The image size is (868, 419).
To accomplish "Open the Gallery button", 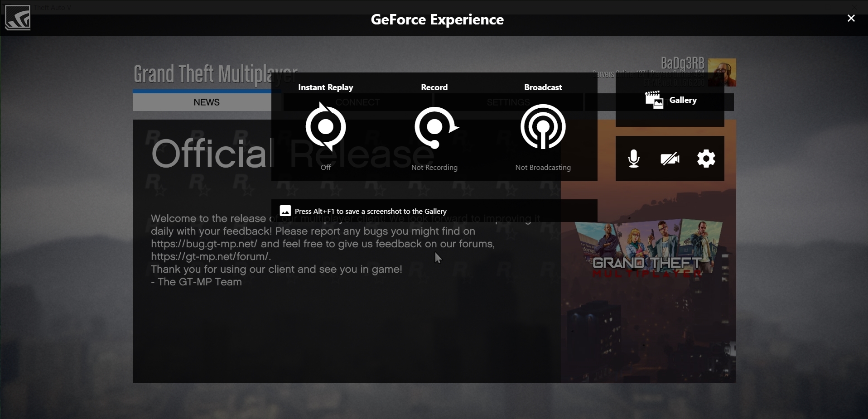I will point(670,100).
